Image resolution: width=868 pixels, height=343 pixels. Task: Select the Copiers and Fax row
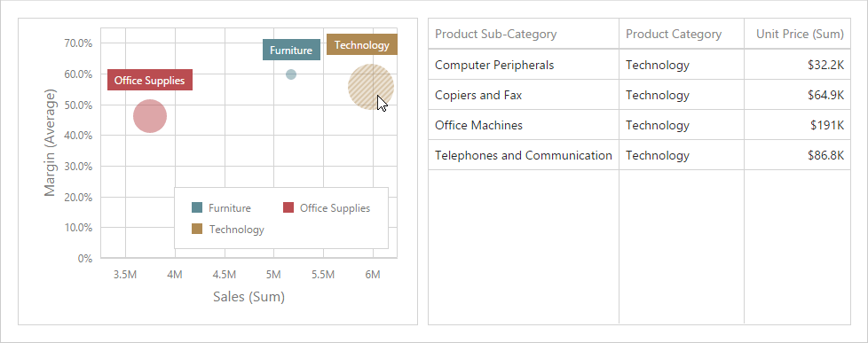[639, 95]
